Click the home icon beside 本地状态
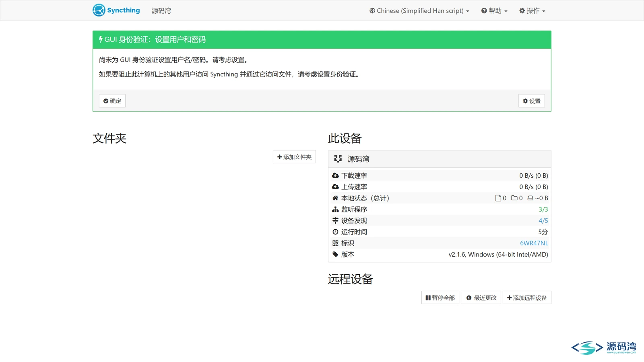 pyautogui.click(x=335, y=198)
